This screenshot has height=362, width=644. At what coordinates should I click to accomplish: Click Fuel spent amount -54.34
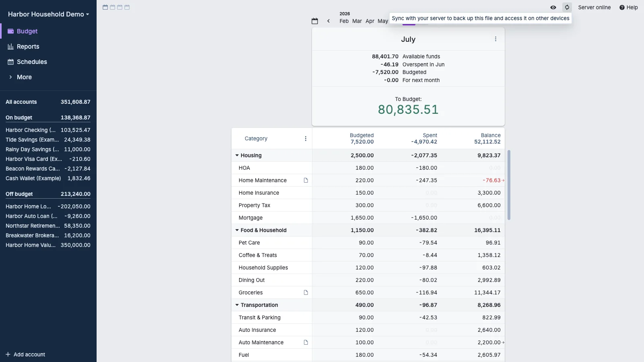(x=428, y=355)
